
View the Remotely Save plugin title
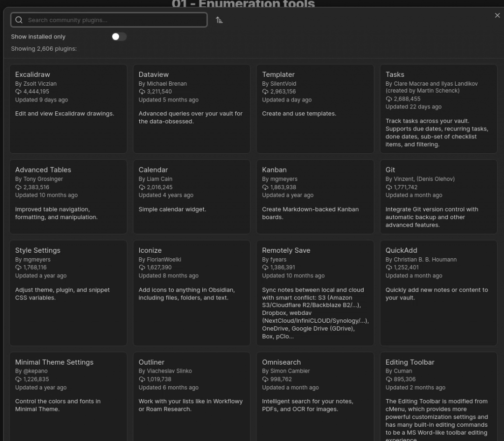(x=286, y=250)
